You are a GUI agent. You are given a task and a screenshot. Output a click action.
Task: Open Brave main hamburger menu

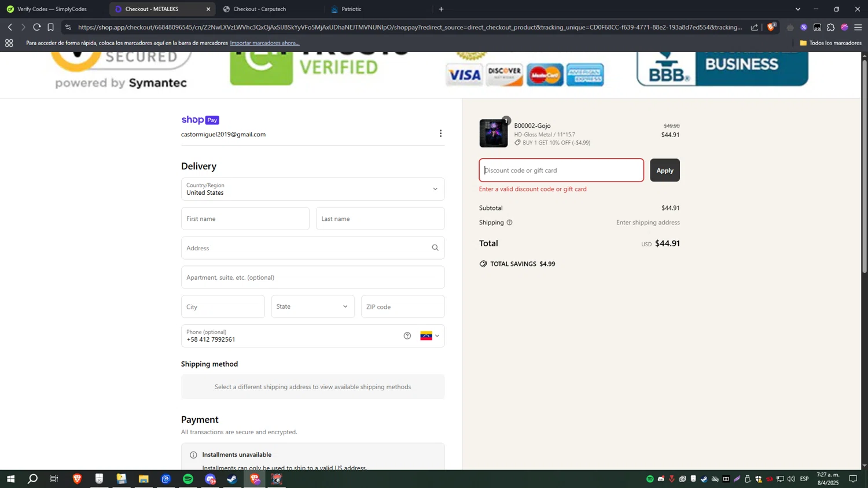tap(858, 27)
